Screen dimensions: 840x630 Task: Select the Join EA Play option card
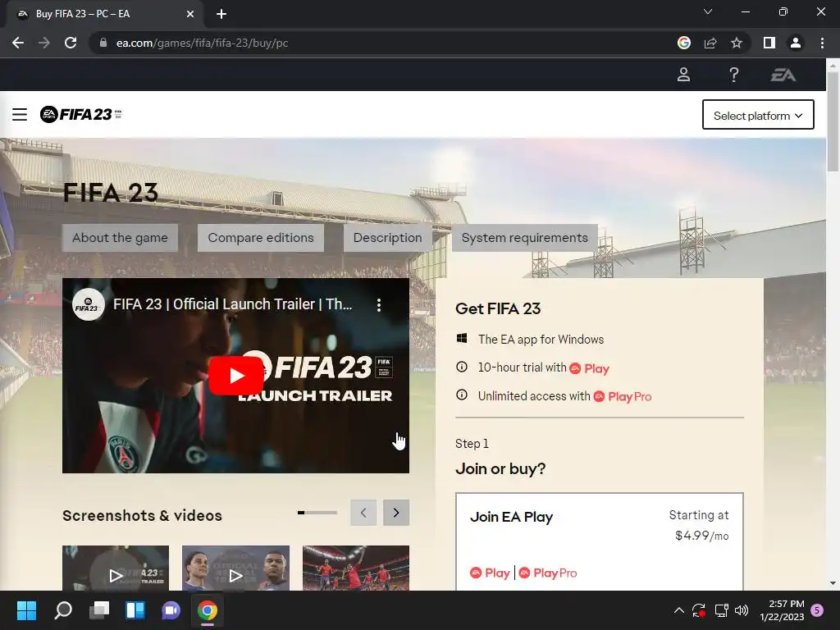600,541
